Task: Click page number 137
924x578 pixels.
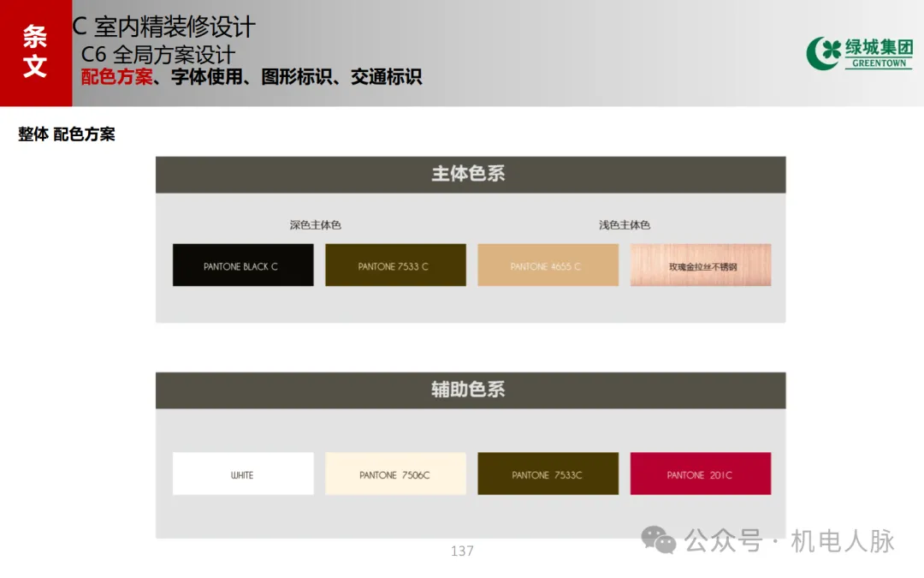Action: (x=462, y=551)
